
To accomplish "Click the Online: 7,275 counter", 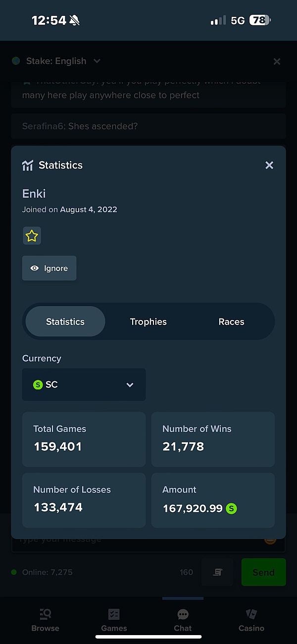I will (x=47, y=572).
